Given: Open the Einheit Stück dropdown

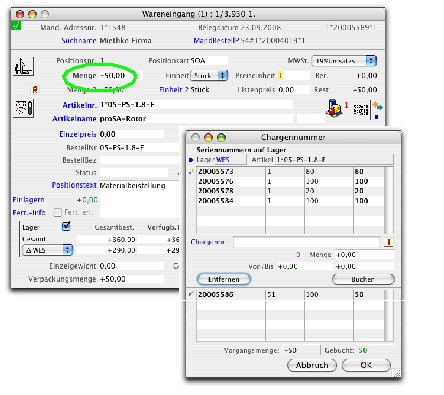Looking at the screenshot, I should point(209,75).
